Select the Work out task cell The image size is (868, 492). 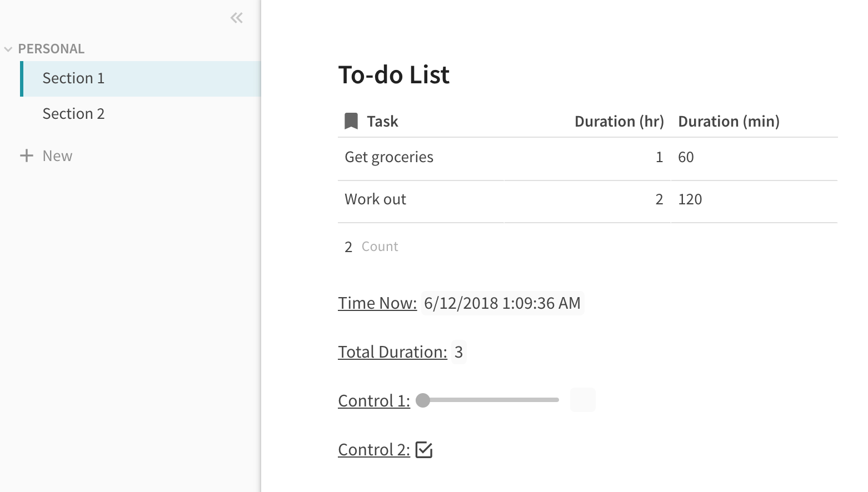pyautogui.click(x=375, y=199)
